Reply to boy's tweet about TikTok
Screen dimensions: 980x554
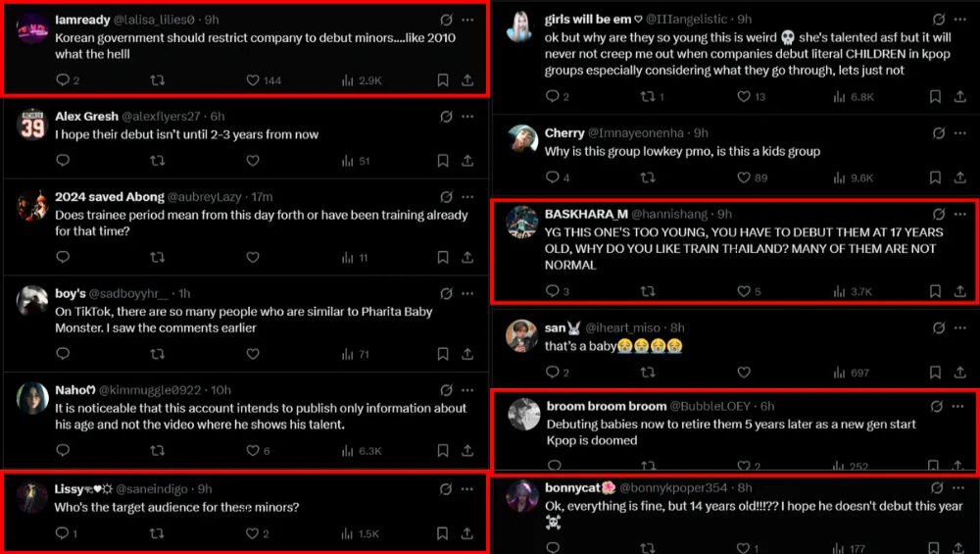pos(63,354)
